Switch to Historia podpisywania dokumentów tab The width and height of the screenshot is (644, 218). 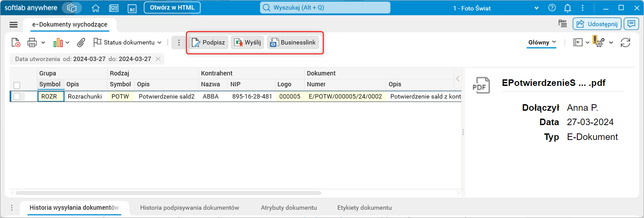click(190, 208)
